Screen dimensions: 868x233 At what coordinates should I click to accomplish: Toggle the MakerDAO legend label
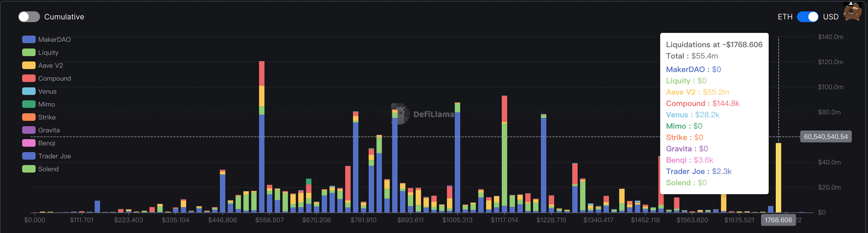pos(54,39)
